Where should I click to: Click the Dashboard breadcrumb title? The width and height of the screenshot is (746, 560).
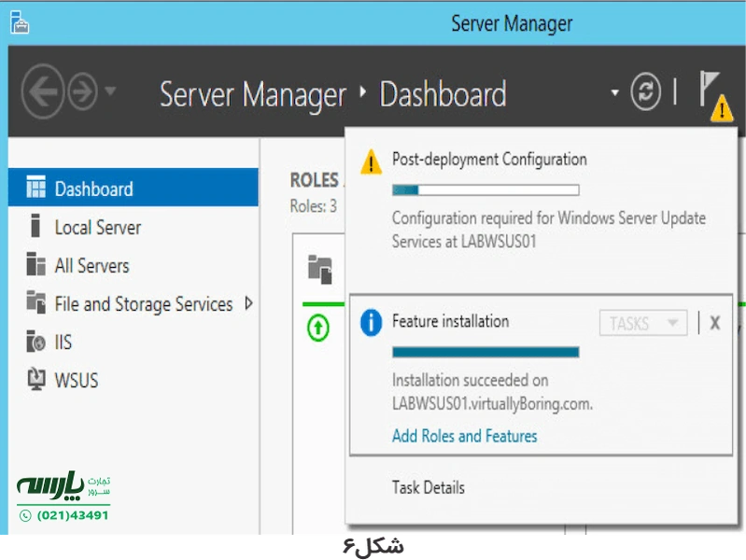[443, 93]
